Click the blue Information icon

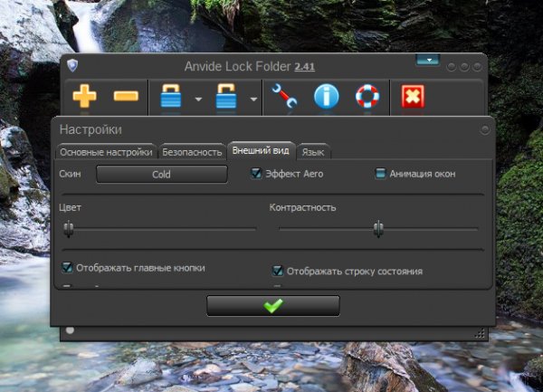point(326,96)
